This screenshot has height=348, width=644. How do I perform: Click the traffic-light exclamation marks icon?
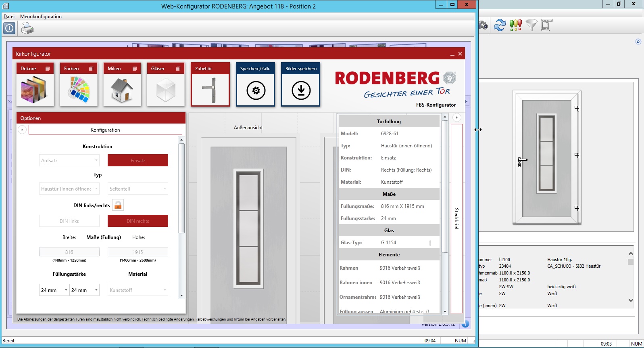coord(516,25)
